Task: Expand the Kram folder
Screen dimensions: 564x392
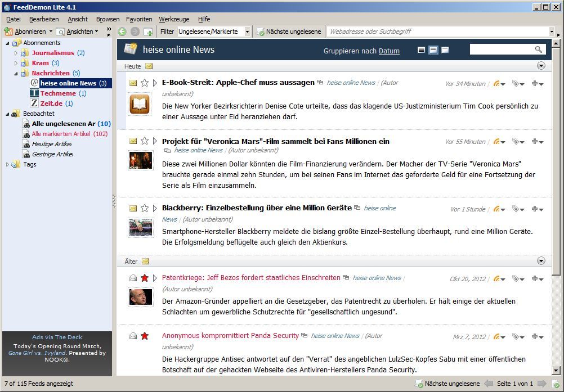Action: tap(16, 63)
